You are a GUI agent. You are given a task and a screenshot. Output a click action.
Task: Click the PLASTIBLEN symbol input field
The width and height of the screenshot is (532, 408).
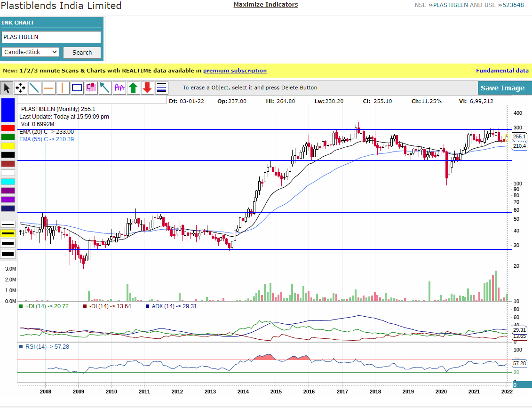(x=51, y=37)
